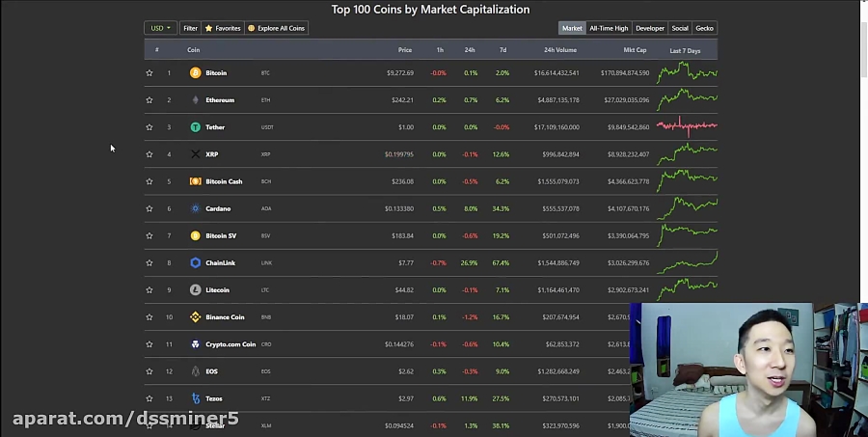This screenshot has width=868, height=437.
Task: Click Tezos 7d change 27.5%
Action: point(501,398)
